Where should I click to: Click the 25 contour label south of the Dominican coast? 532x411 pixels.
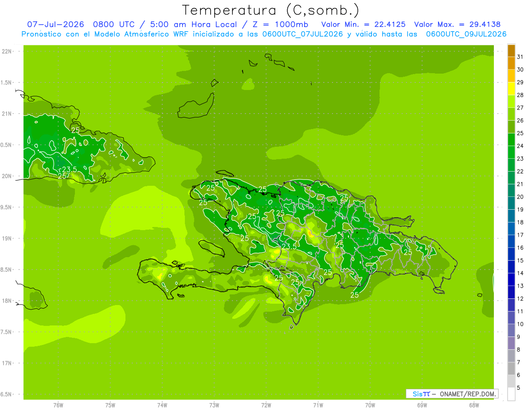click(355, 295)
